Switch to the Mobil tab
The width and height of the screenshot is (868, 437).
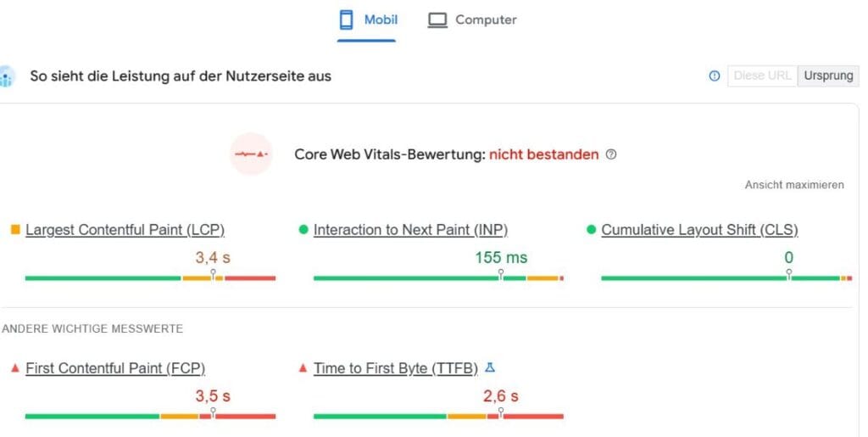tap(381, 20)
